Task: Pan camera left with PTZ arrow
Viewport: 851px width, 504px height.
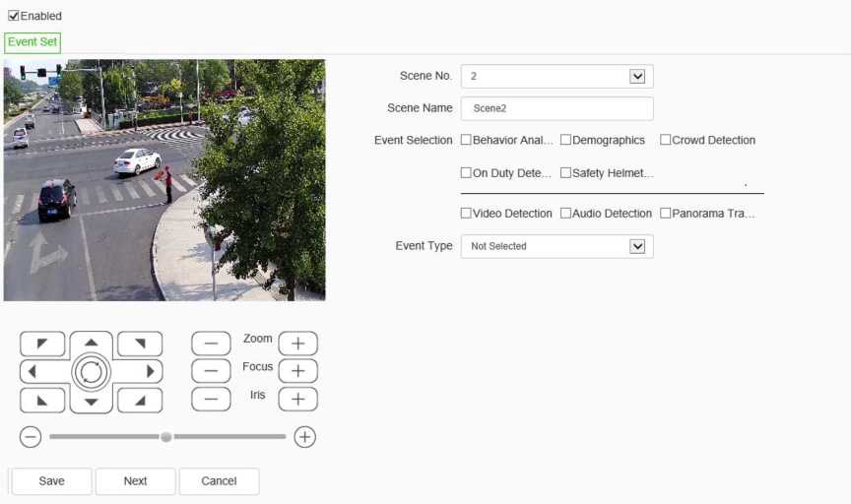Action: (x=33, y=371)
